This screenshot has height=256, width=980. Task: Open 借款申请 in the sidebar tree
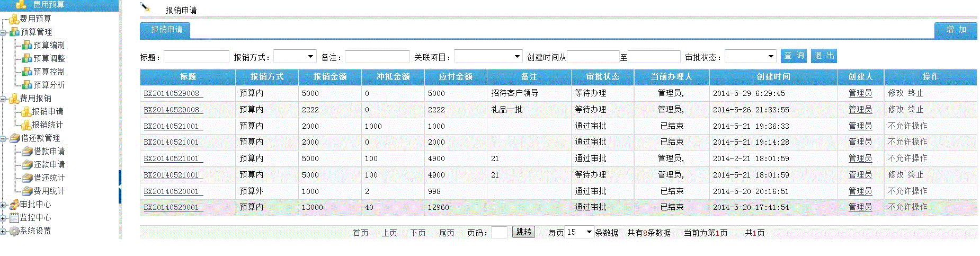coord(49,152)
